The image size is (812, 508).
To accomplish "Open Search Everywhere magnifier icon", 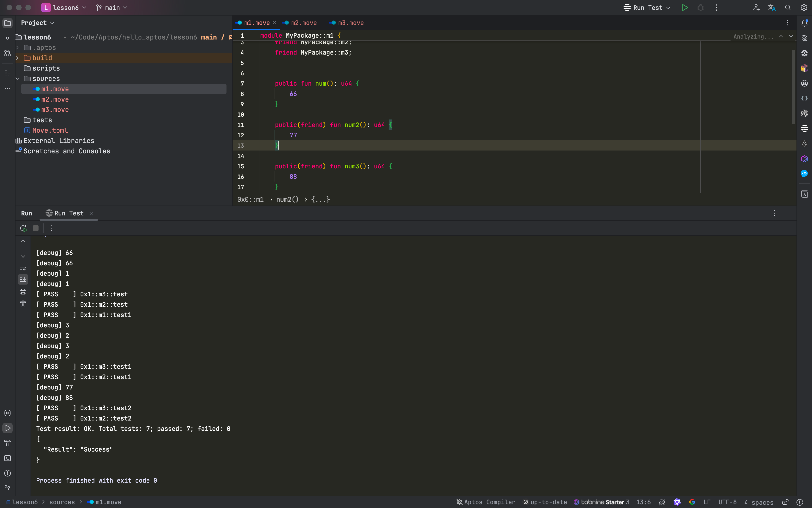I will point(788,7).
